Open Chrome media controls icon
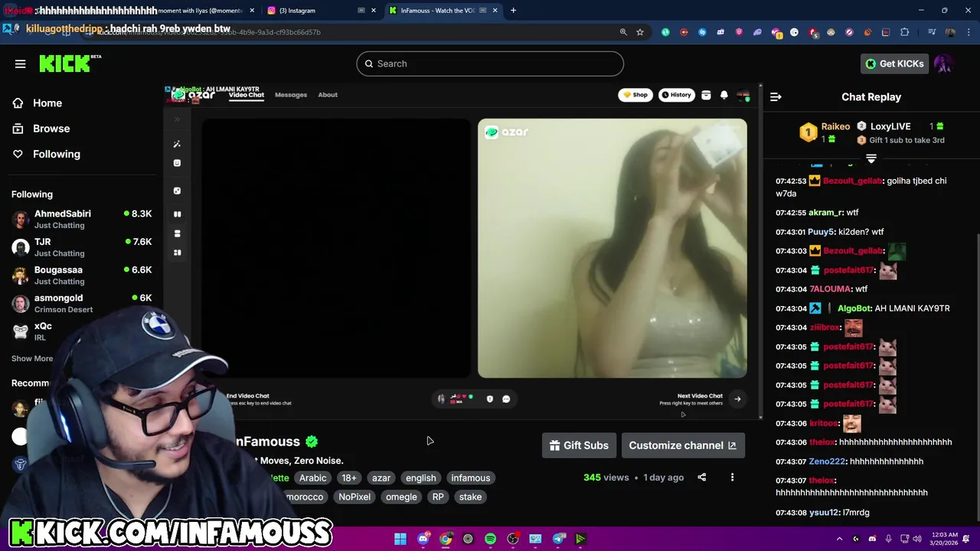This screenshot has width=980, height=551. 932,32
